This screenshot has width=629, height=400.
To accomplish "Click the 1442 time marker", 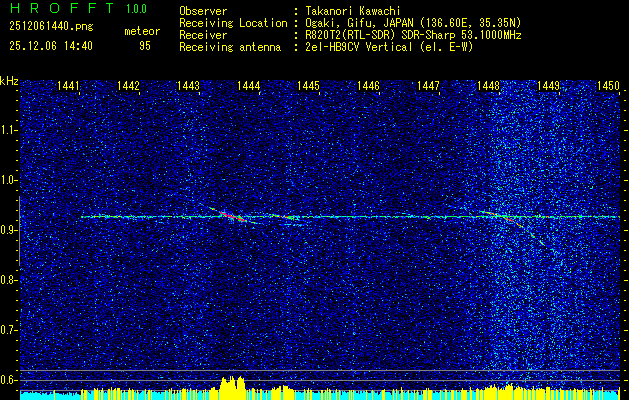I will [x=128, y=85].
